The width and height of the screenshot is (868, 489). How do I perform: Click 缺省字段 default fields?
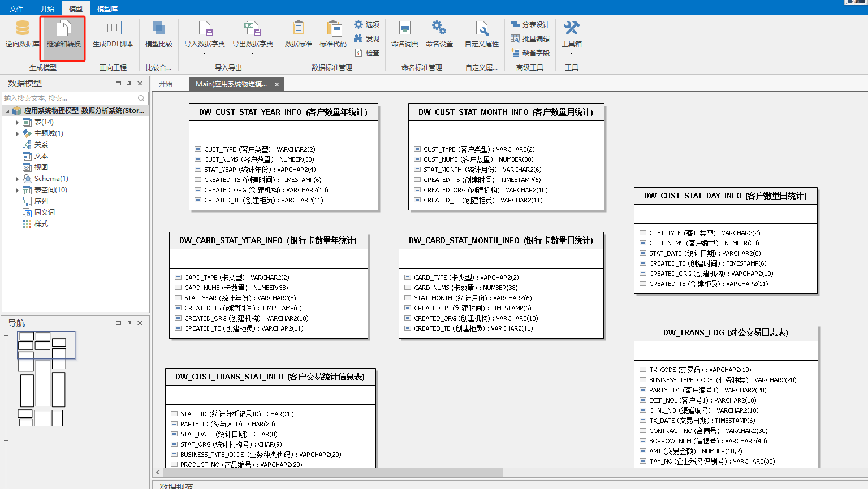(530, 53)
